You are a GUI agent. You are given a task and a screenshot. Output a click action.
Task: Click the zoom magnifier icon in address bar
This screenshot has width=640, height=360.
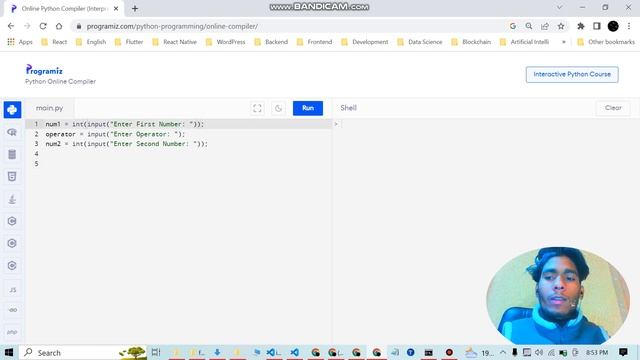tap(529, 26)
